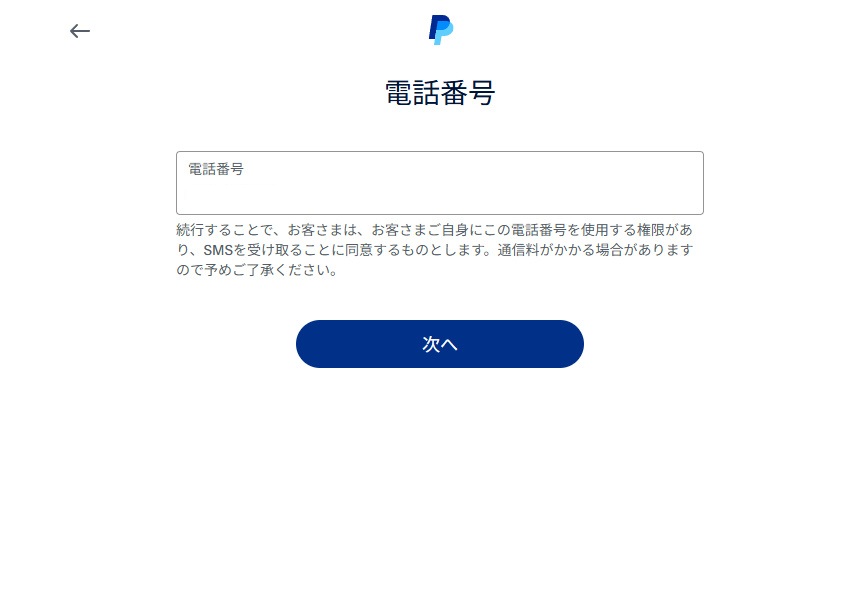Click the phrase お客さまご自身に in notice
The height and width of the screenshot is (613, 866).
[427, 230]
